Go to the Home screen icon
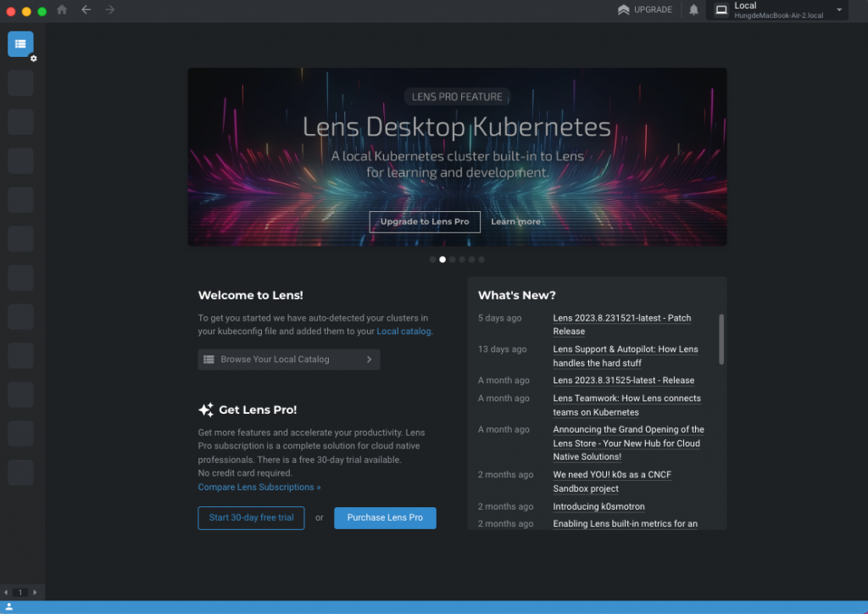Screen dimensions: 868x614 pyautogui.click(x=62, y=9)
